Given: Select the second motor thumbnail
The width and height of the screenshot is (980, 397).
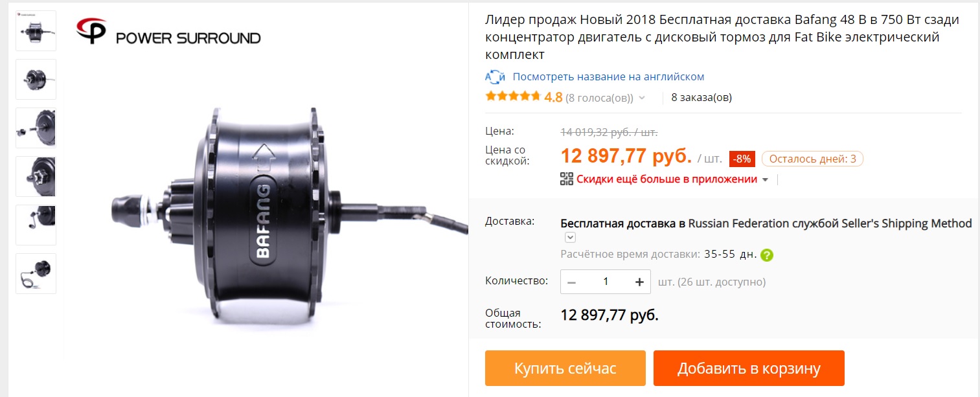Looking at the screenshot, I should (36, 79).
